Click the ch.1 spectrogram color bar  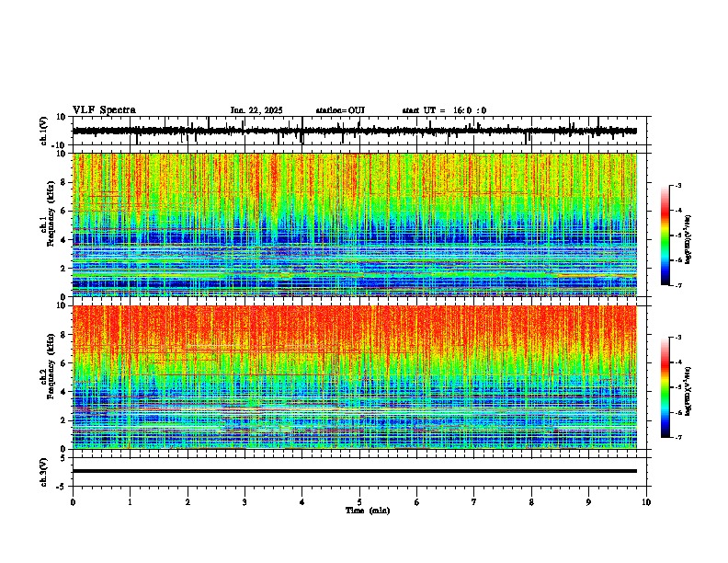[665, 236]
